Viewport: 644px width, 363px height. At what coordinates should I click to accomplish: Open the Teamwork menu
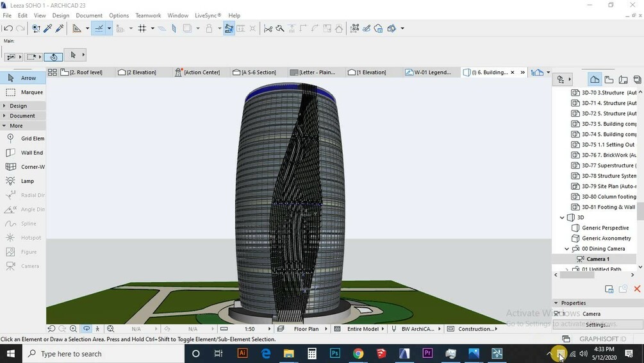point(148,15)
